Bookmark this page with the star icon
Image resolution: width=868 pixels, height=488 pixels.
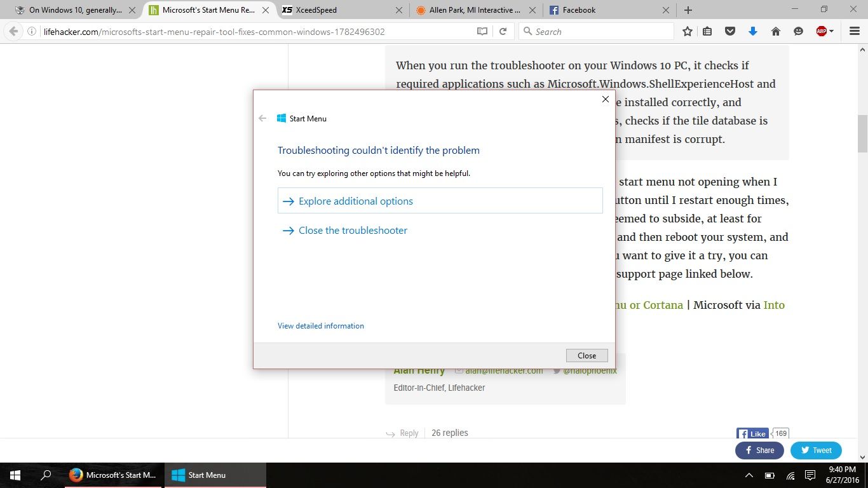[x=688, y=31]
